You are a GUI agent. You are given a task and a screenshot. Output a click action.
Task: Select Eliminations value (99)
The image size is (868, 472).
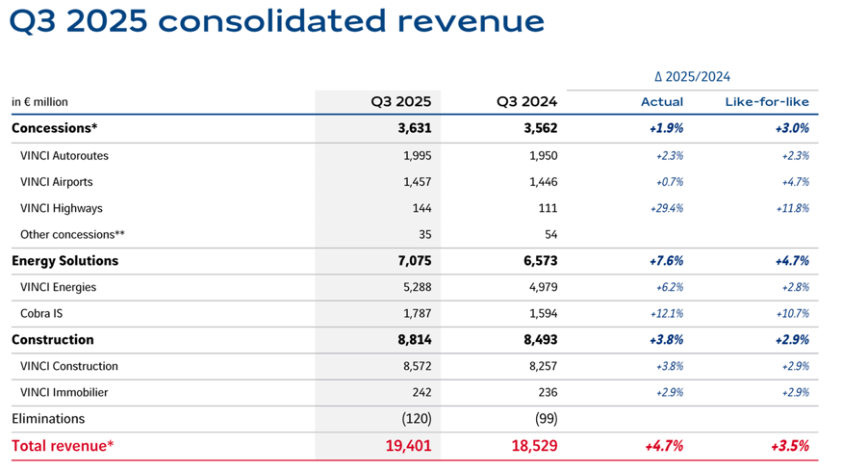tap(546, 419)
